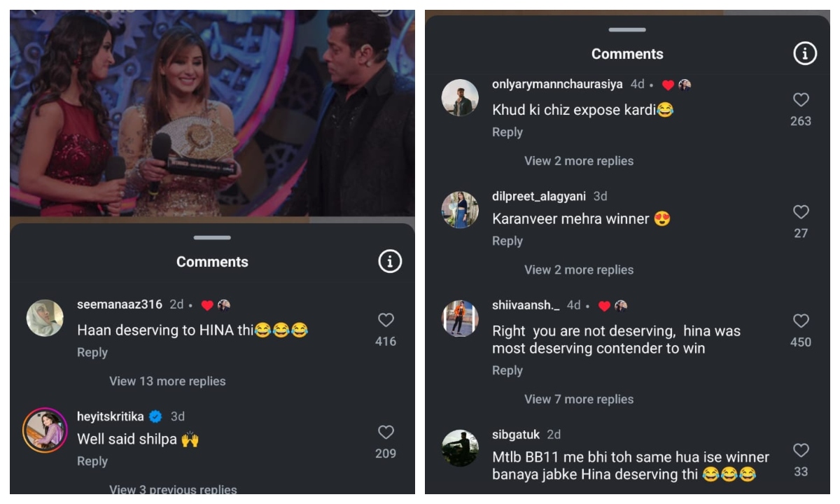The width and height of the screenshot is (840, 504).
Task: Reply to seemanaaz316's comment
Action: (92, 353)
